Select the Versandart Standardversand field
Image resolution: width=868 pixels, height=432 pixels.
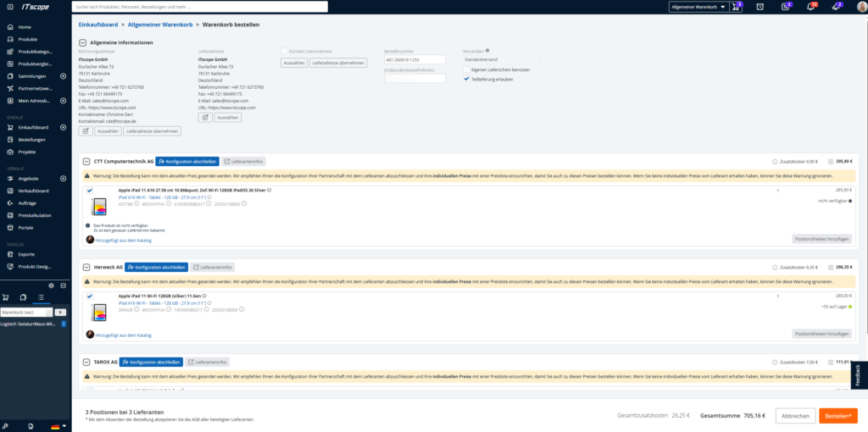coord(501,59)
